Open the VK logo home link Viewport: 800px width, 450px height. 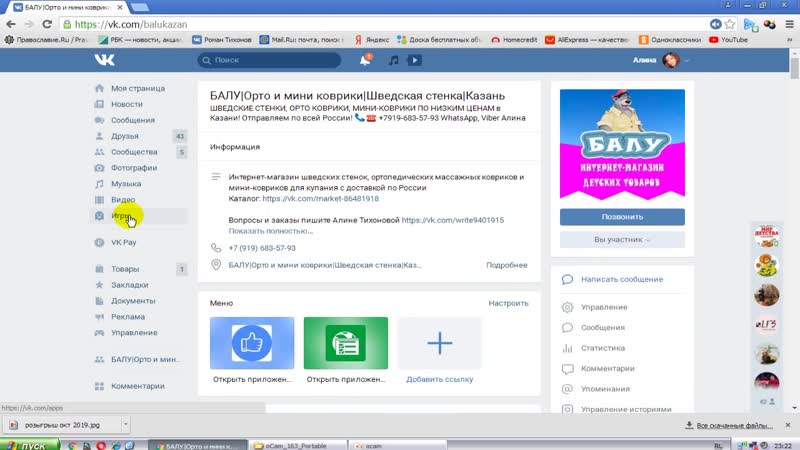104,60
